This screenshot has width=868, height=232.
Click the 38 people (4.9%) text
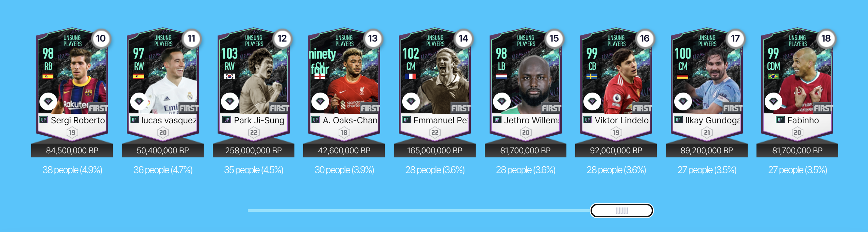(x=72, y=170)
